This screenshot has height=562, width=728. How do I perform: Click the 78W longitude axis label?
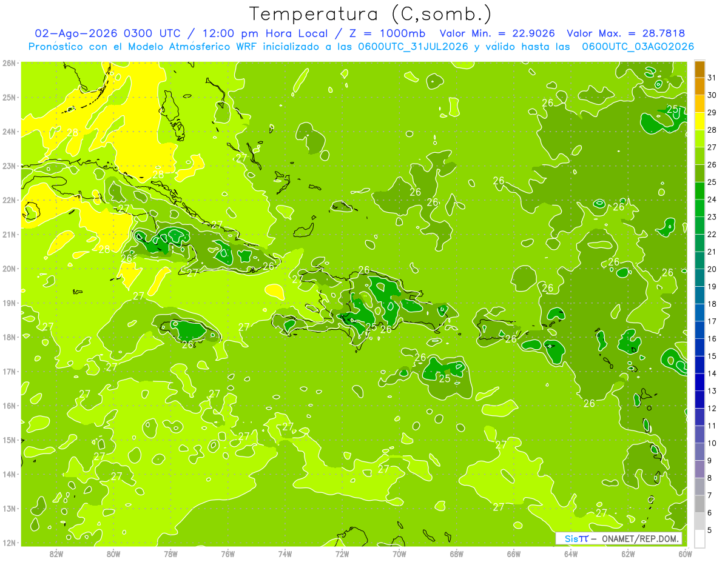point(170,554)
